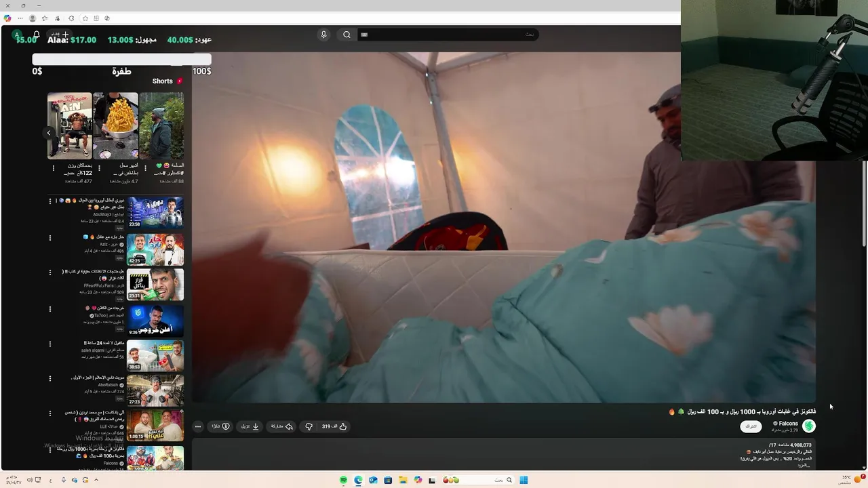
Task: Click the Windows Start button
Action: coord(524,480)
